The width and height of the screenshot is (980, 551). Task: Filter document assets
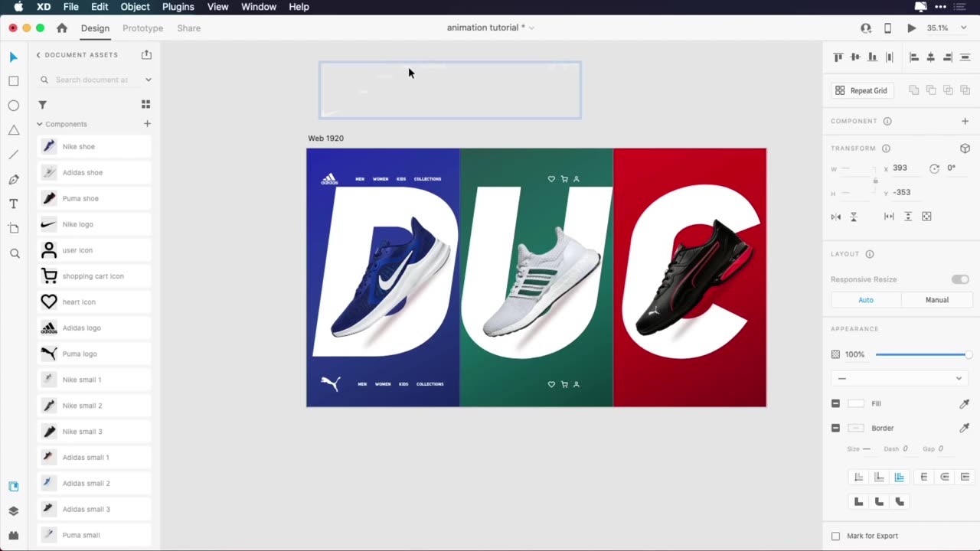(x=43, y=105)
